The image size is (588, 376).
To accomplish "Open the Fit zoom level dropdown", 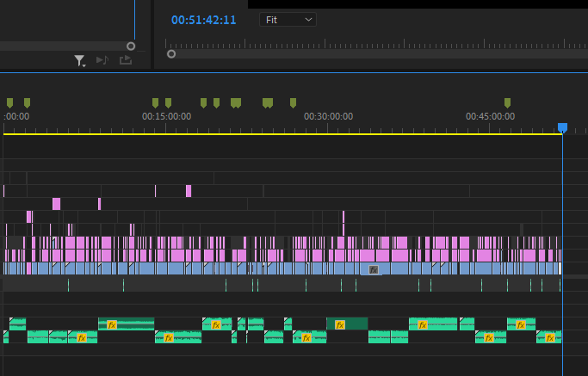I will pyautogui.click(x=288, y=20).
